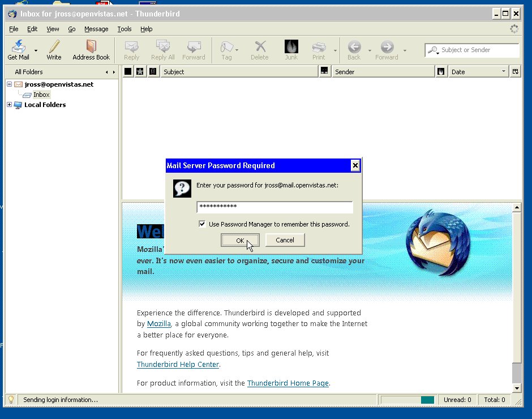The image size is (532, 419).
Task: Click the All Folders header label
Action: tap(29, 72)
